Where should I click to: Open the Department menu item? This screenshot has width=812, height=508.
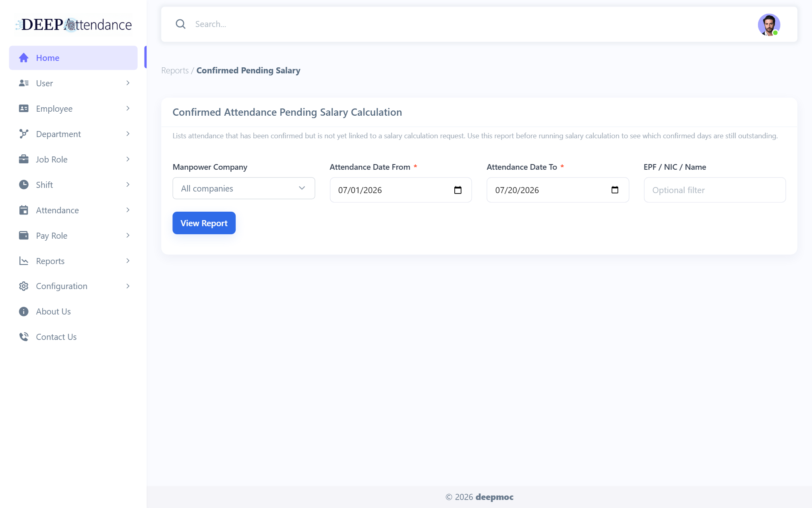point(73,134)
